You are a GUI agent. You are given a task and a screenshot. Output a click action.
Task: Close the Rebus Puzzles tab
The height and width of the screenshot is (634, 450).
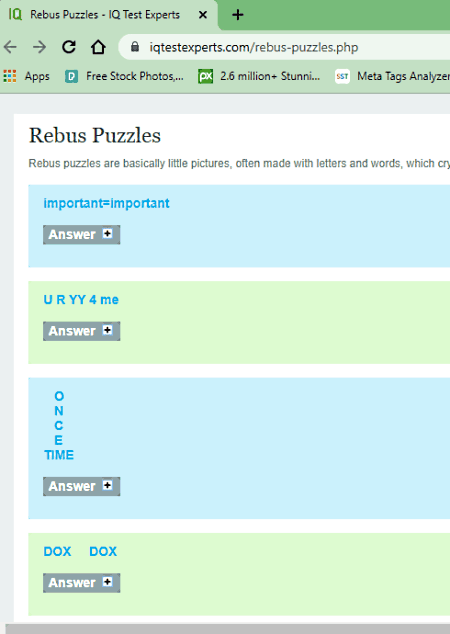point(203,15)
